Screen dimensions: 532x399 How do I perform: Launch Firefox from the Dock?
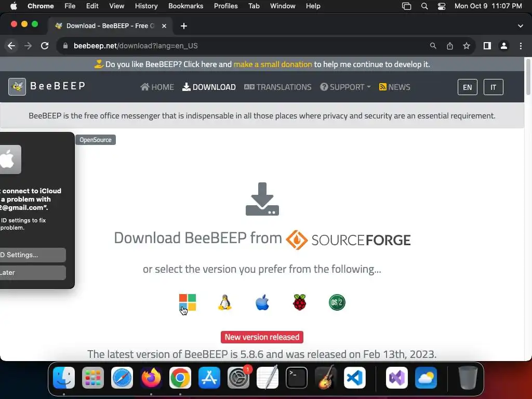point(151,378)
